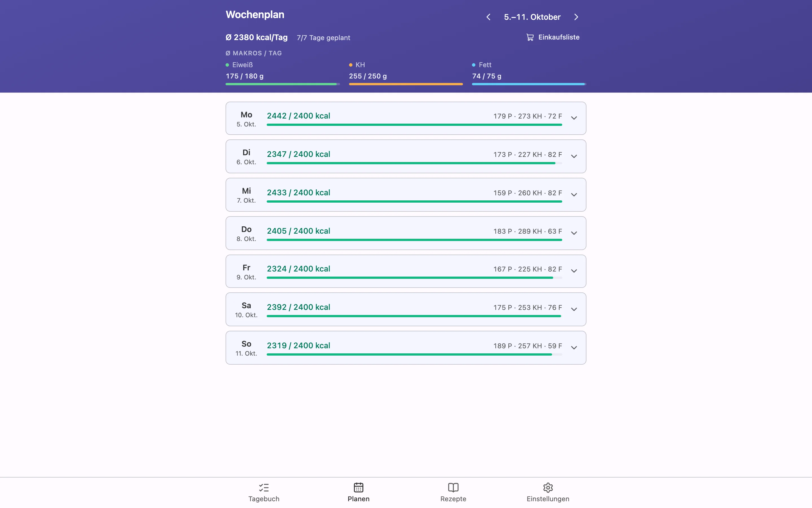Click 175 P · 253 KH · 76 F macros
The height and width of the screenshot is (508, 812).
click(528, 307)
